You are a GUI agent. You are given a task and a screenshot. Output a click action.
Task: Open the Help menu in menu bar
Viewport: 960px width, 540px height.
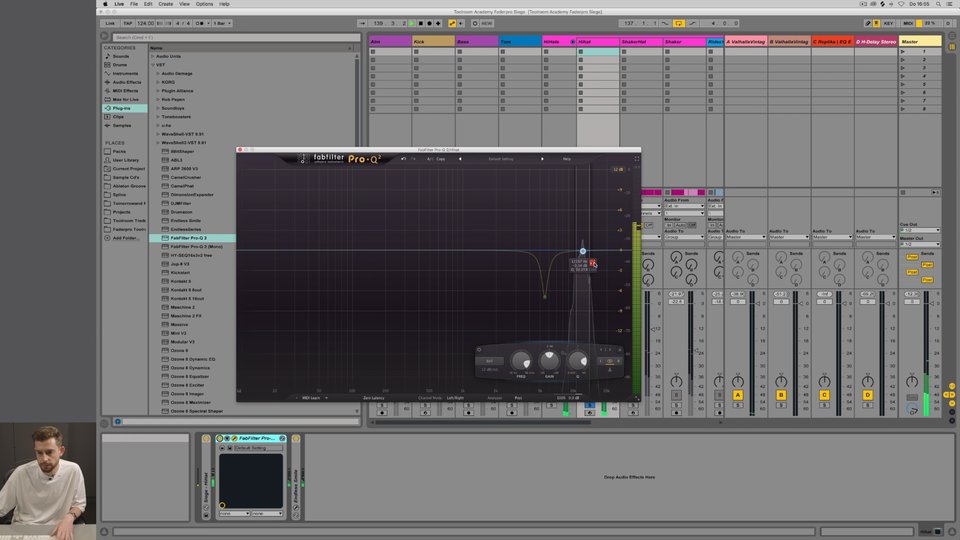(x=224, y=4)
